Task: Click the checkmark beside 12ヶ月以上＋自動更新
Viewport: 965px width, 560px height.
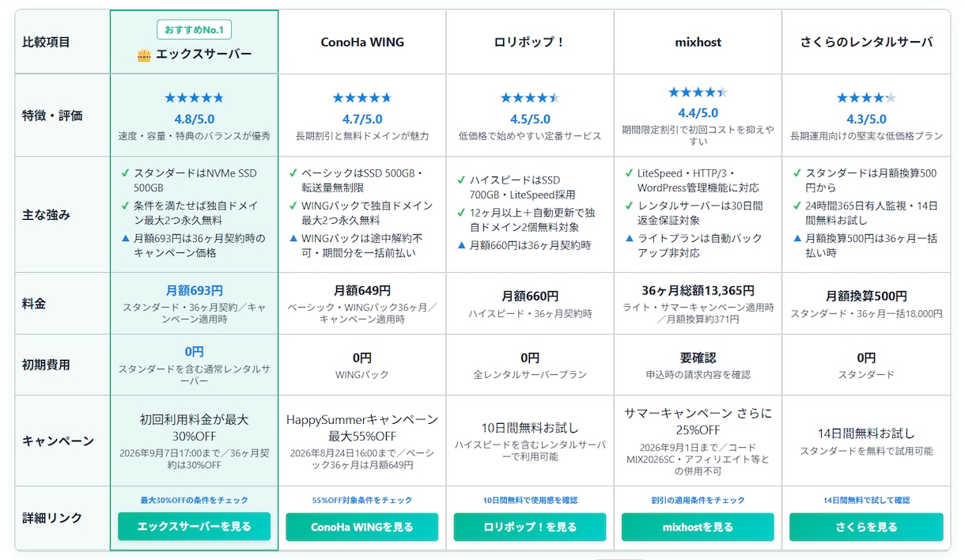Action: 461,213
